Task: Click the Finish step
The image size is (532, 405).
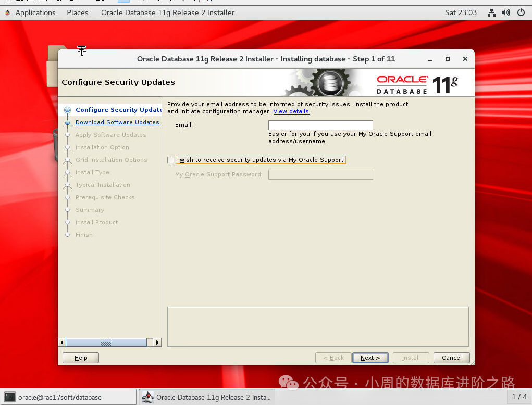Action: pyautogui.click(x=84, y=235)
